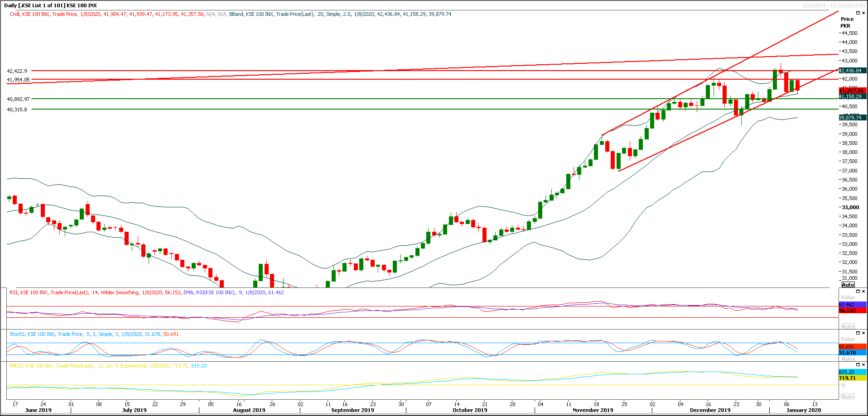This screenshot has height=416, width=868.
Task: Maximize the MACD indicator subpanel
Action: tap(858, 365)
